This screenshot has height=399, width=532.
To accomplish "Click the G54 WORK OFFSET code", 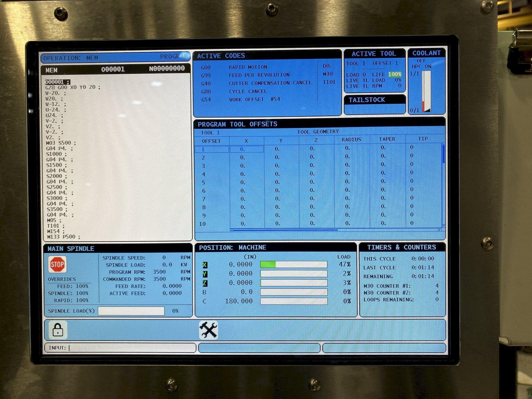I will (x=241, y=99).
